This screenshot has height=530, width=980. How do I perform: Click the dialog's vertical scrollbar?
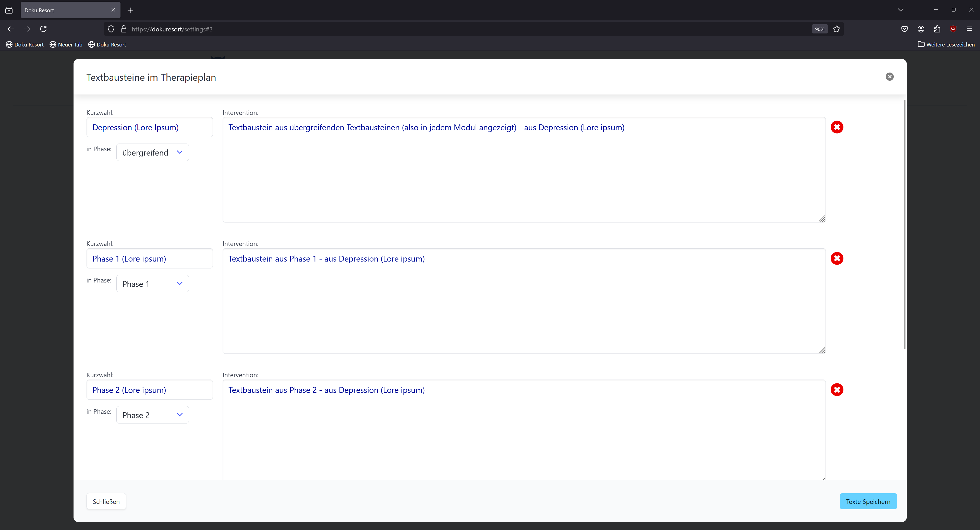(x=905, y=225)
